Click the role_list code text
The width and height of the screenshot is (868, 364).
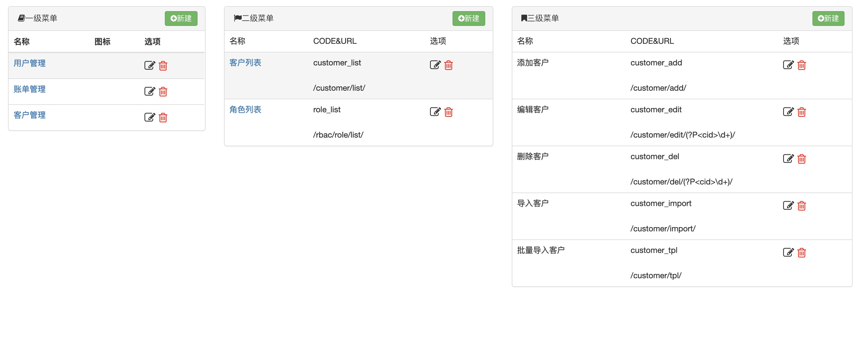pyautogui.click(x=327, y=110)
